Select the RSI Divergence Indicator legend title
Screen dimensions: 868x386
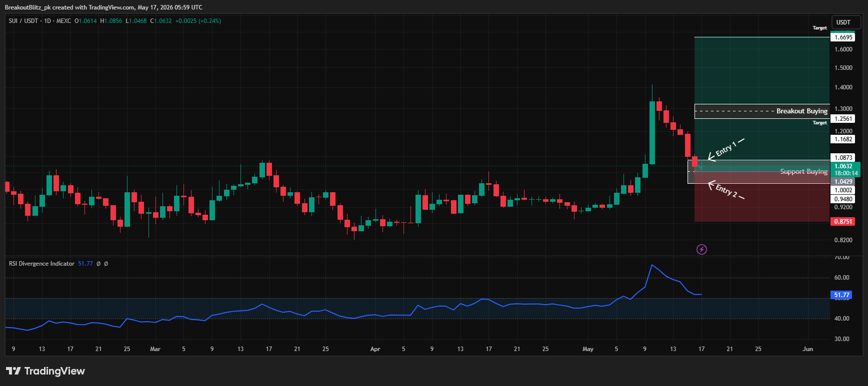click(41, 264)
